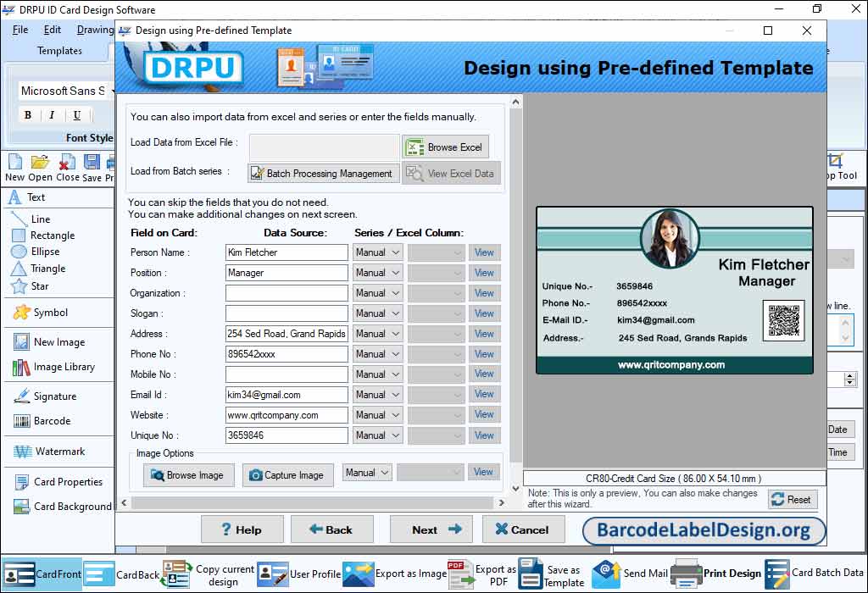
Task: Print Design
Action: click(715, 574)
